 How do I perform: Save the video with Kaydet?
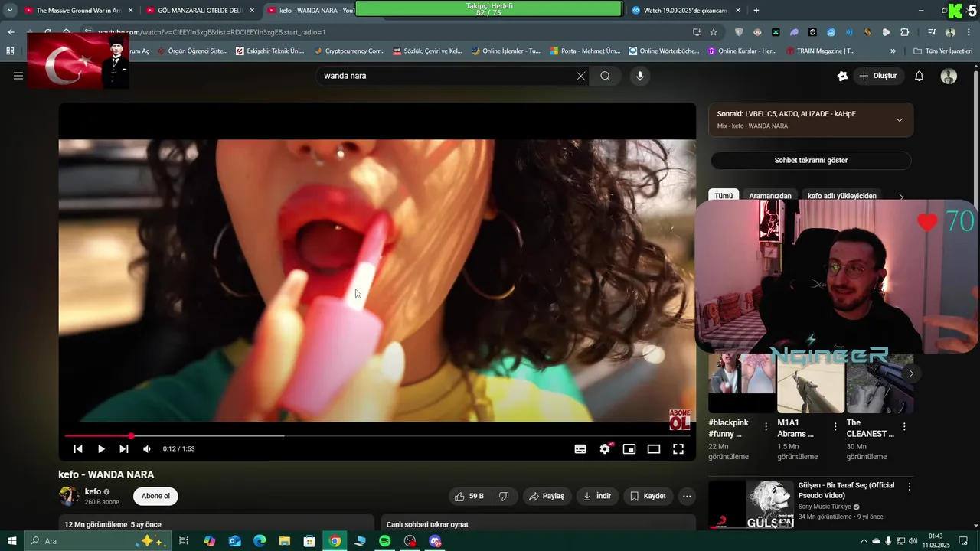[x=648, y=497]
